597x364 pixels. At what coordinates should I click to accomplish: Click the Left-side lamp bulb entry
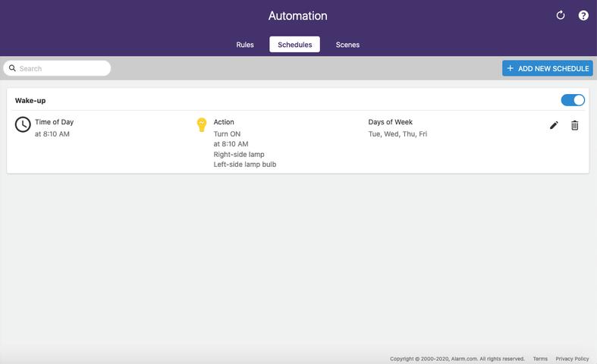point(244,165)
